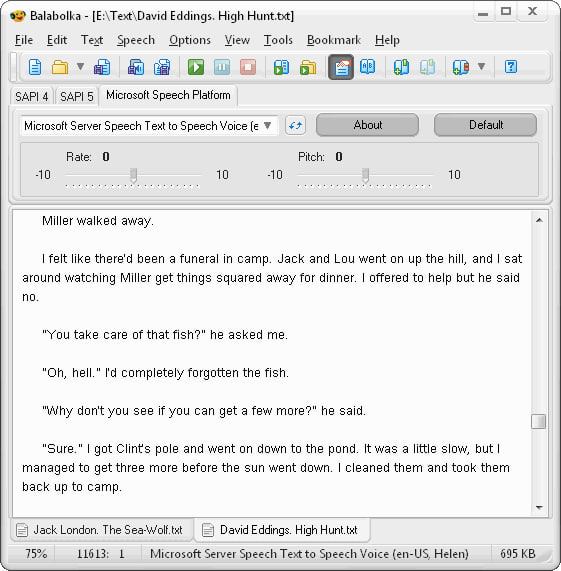Viewport: 561px width, 571px height.
Task: Click the About voice button
Action: pyautogui.click(x=368, y=125)
